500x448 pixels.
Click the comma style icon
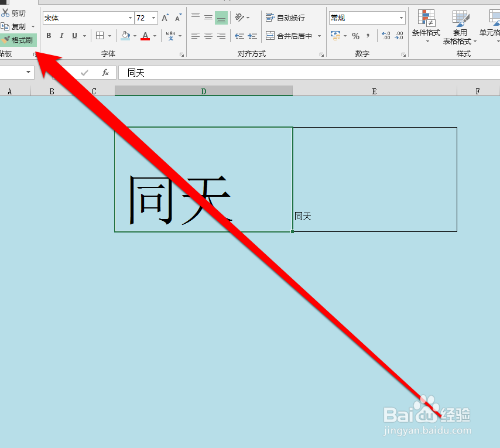[368, 36]
